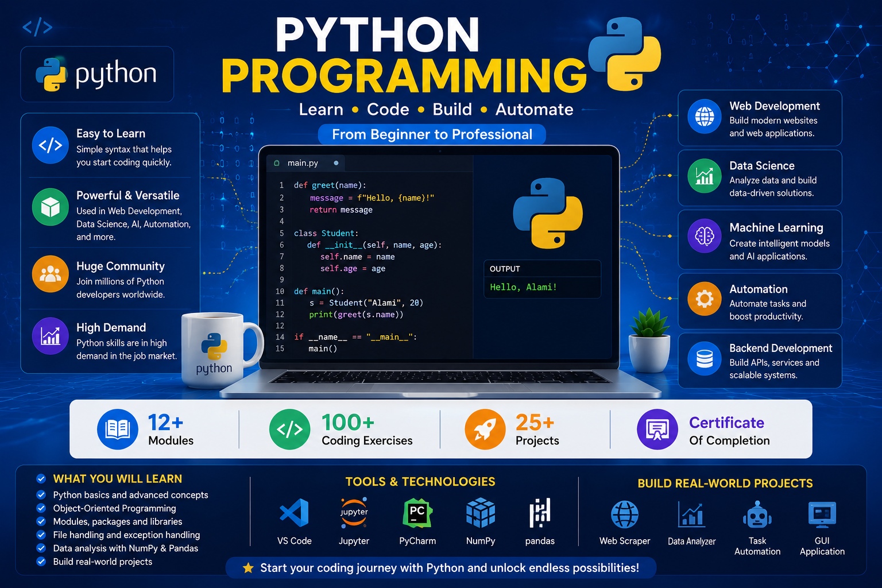Click the laptop keyboard
The image size is (882, 588).
[x=440, y=377]
